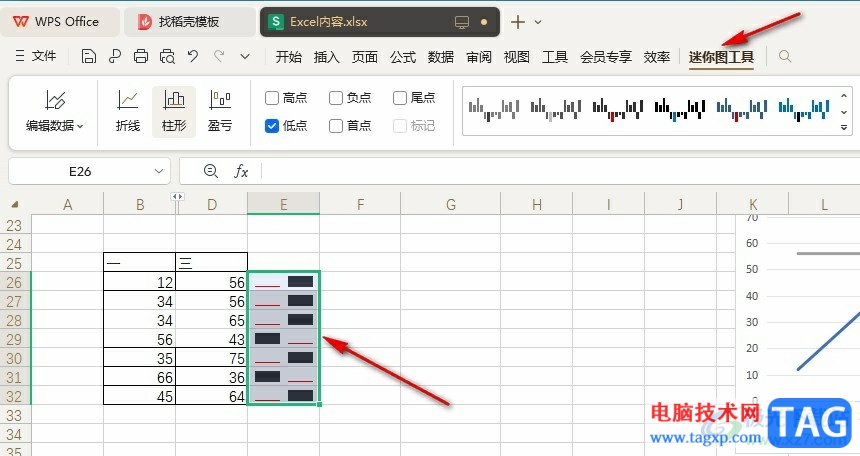Click the zoom magnifier icon in formula bar
Screen dimensions: 860x456
[x=211, y=171]
